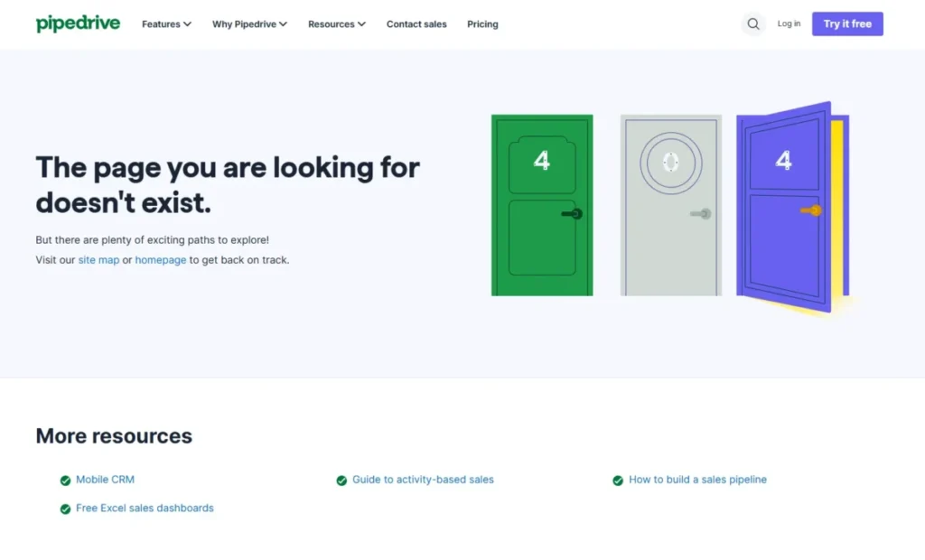Viewport: 925px width, 560px height.
Task: Open the Pricing page
Action: [x=482, y=24]
